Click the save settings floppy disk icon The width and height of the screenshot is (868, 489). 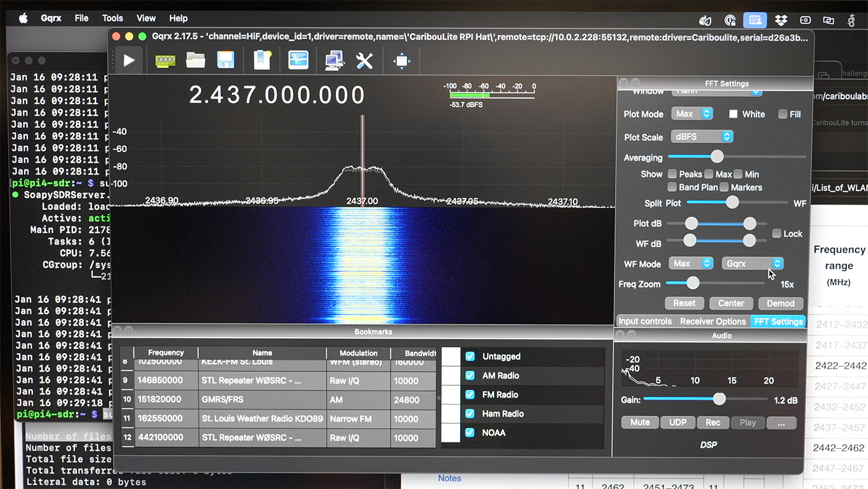point(226,60)
